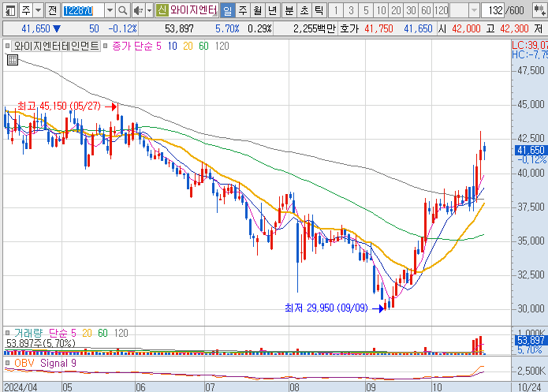Choose the 1 interval button
Image resolution: width=548 pixels, height=392 pixels.
(336, 10)
